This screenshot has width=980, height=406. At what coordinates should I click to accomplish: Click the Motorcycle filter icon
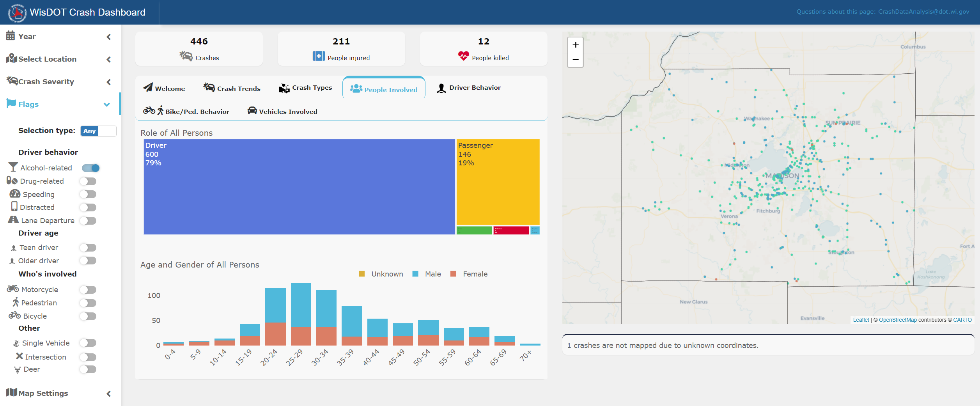coord(12,289)
